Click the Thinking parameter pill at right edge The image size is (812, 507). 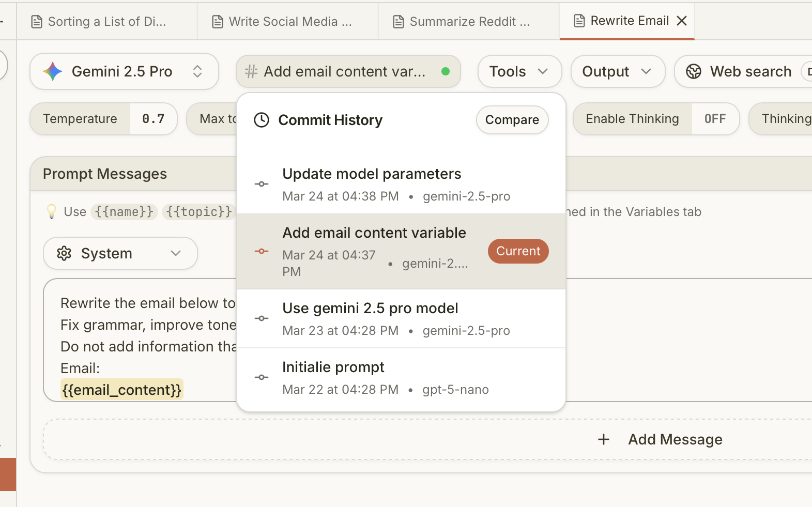tap(781, 119)
